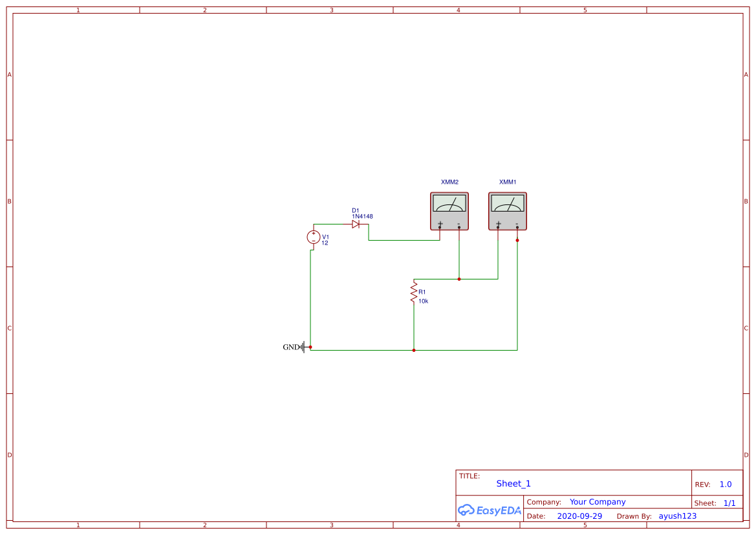This screenshot has width=756, height=535.
Task: Select the XMM1 multimeter symbol
Action: [x=507, y=210]
